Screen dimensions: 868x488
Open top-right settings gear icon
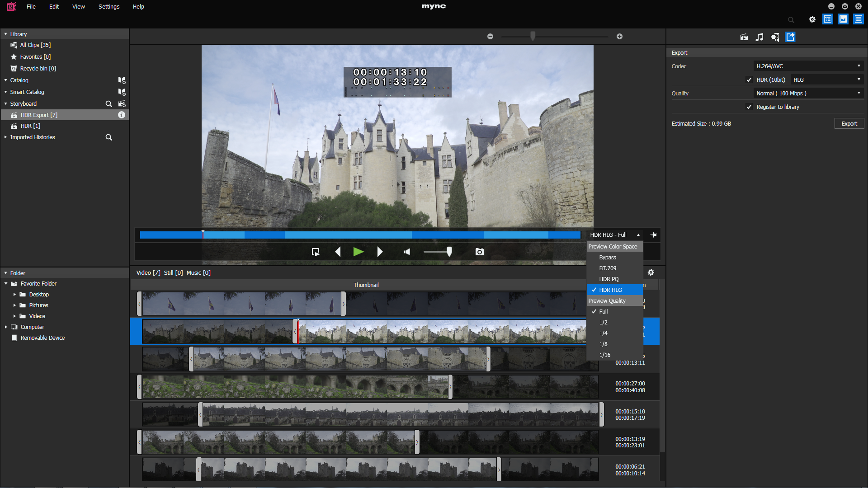pos(812,19)
